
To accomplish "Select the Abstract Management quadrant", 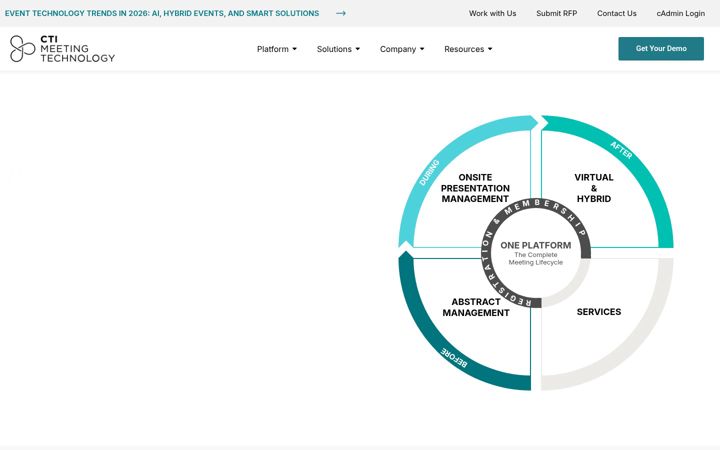I will tap(476, 307).
